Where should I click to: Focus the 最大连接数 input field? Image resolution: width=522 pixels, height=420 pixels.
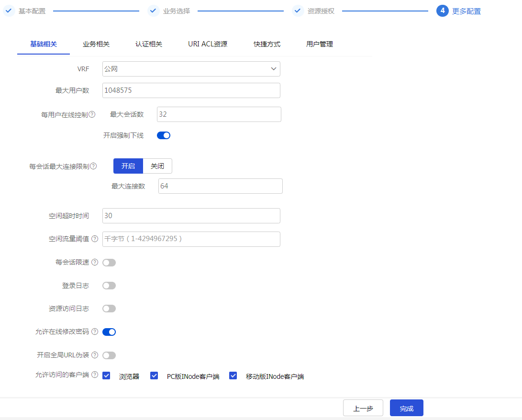pyautogui.click(x=221, y=186)
